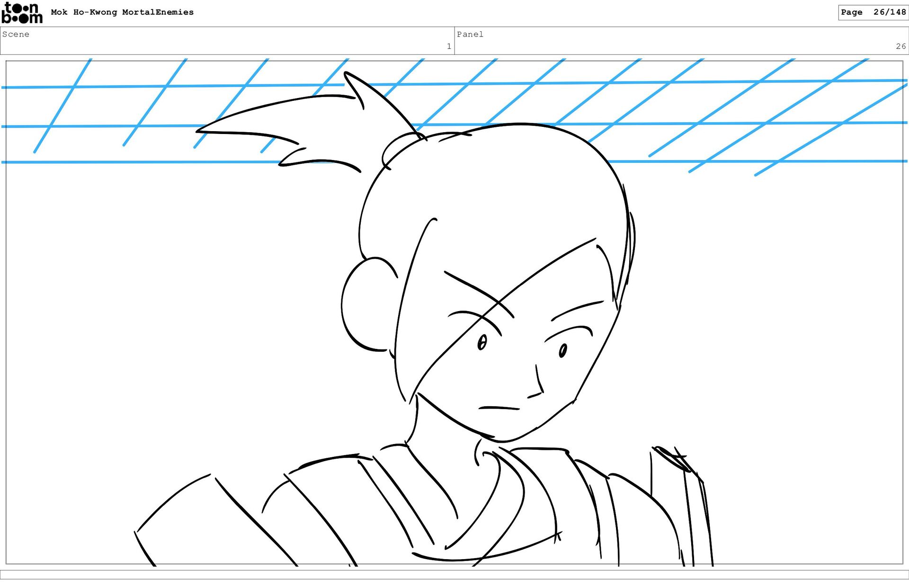Click the Panel label

470,34
